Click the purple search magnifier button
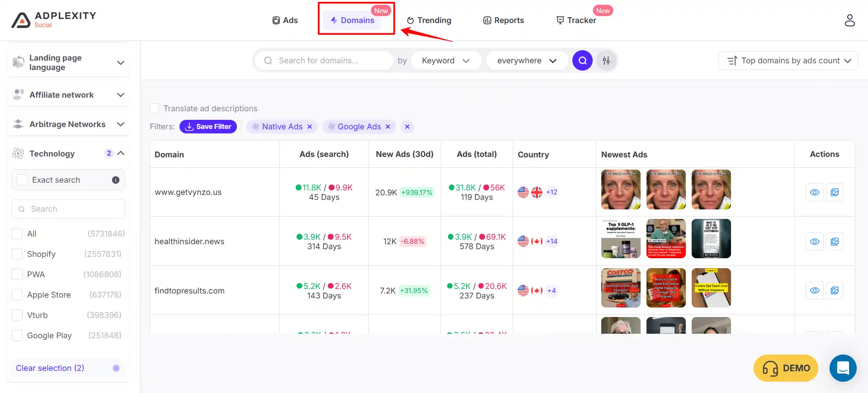The width and height of the screenshot is (868, 393). 582,61
